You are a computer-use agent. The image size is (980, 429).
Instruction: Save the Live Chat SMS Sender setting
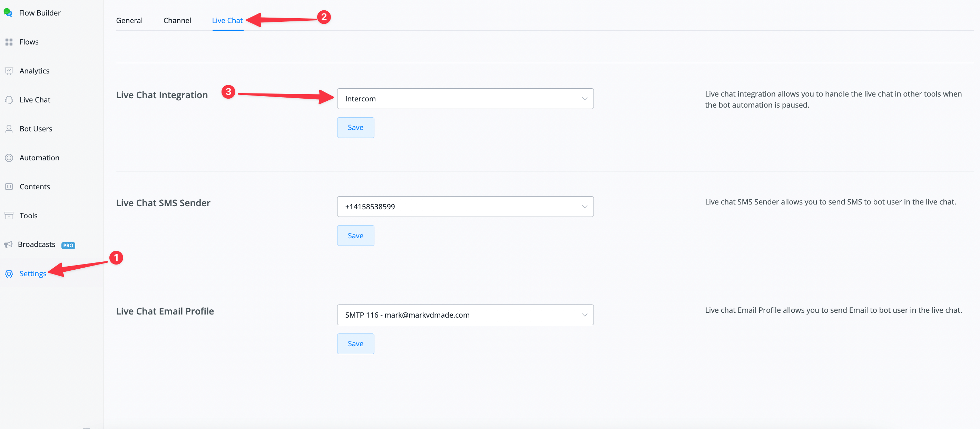355,236
